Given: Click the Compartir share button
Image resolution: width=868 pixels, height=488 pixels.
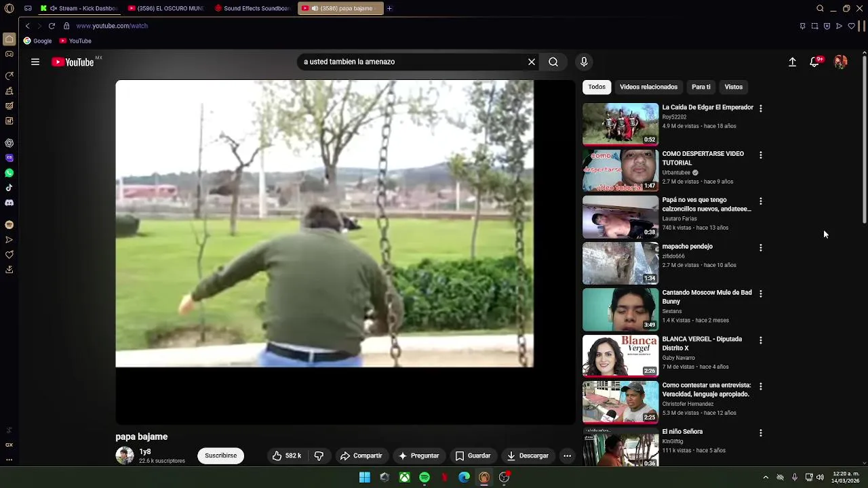Looking at the screenshot, I should tap(361, 455).
